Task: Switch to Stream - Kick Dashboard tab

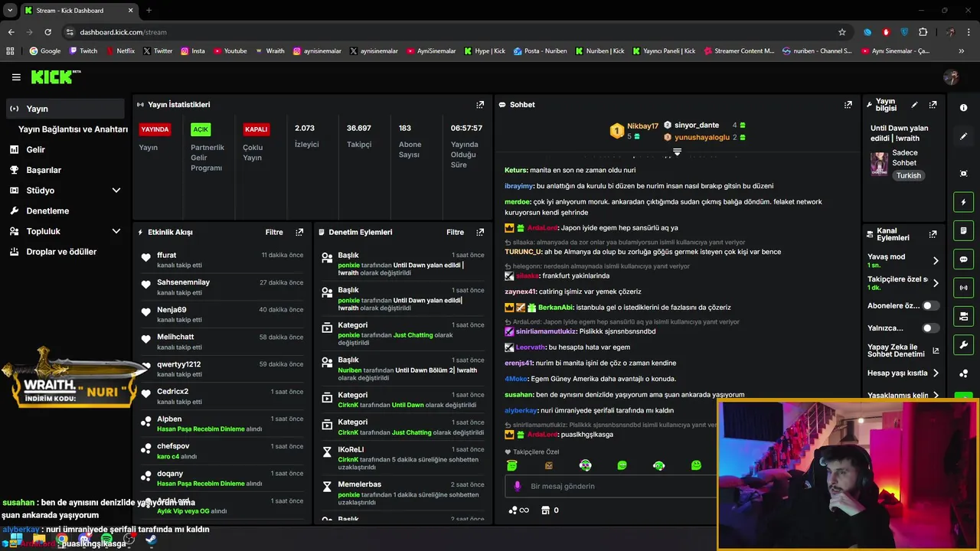Action: coord(78,10)
